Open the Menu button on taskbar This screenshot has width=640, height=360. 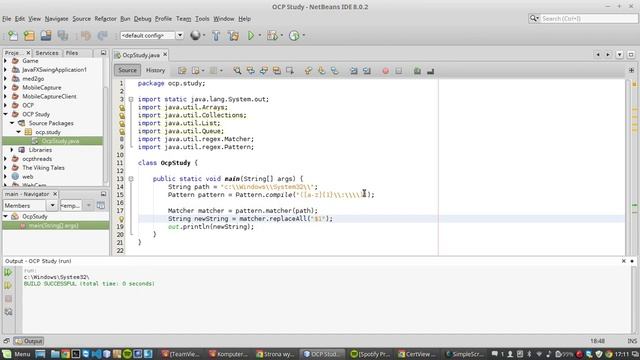pos(16,354)
